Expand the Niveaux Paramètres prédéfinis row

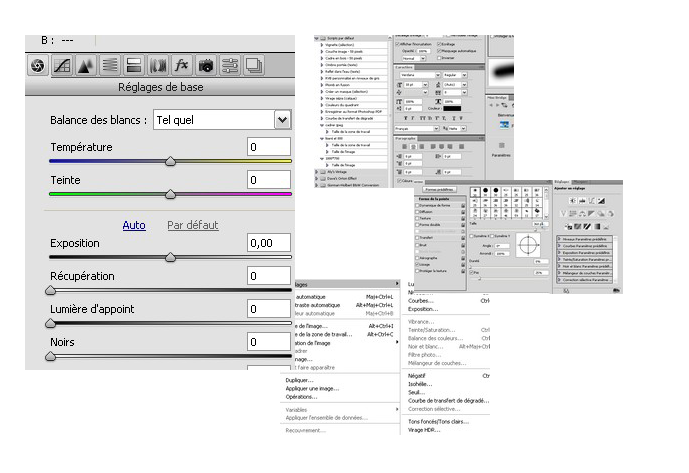pos(559,239)
